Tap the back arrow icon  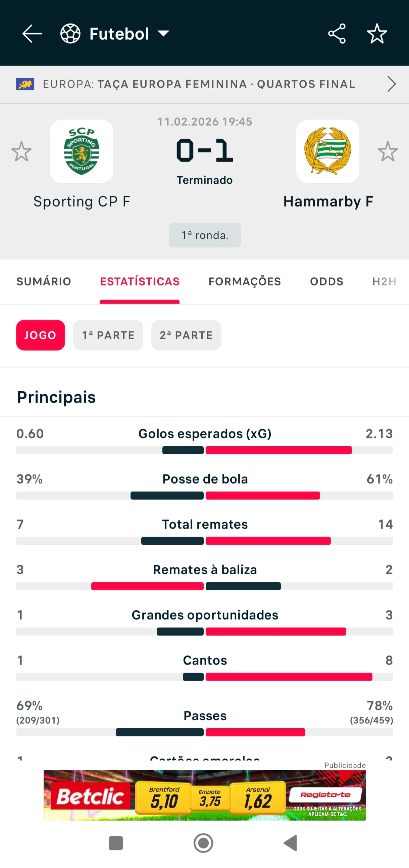[32, 34]
